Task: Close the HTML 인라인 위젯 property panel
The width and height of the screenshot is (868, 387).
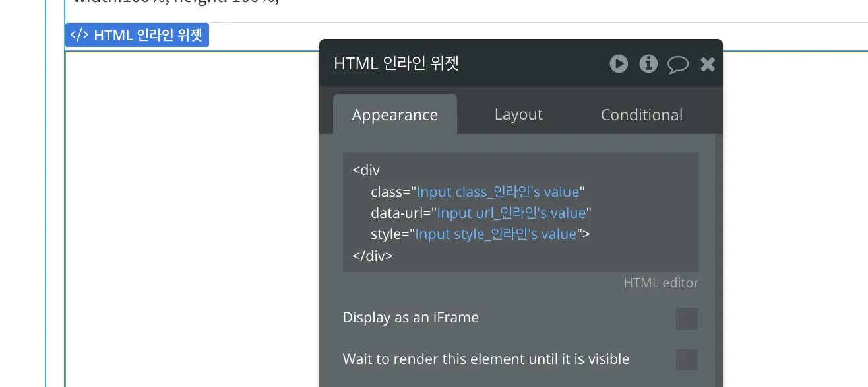Action: tap(708, 64)
